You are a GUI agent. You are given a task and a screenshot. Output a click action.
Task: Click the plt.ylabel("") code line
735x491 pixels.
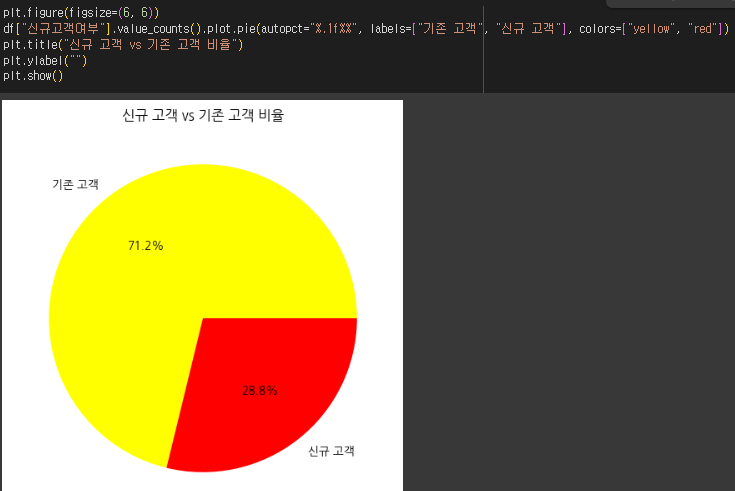(x=45, y=60)
